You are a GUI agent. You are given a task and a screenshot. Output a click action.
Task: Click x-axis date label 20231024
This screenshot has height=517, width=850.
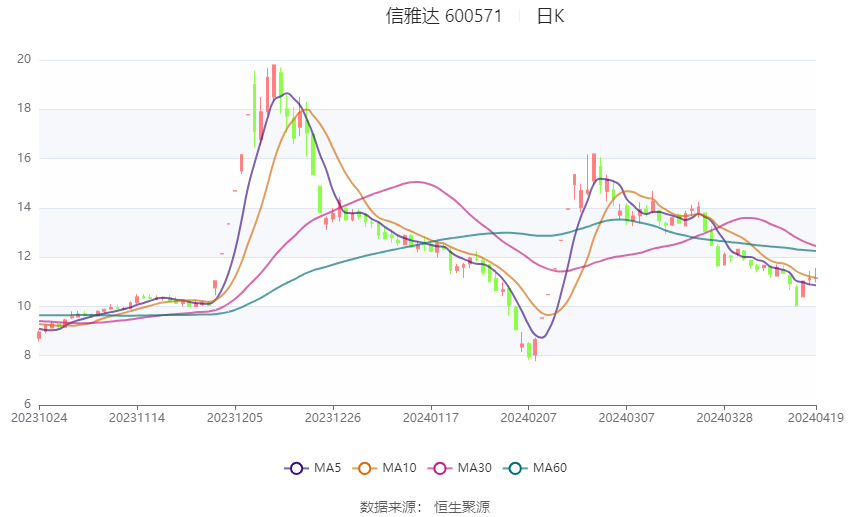coord(39,418)
